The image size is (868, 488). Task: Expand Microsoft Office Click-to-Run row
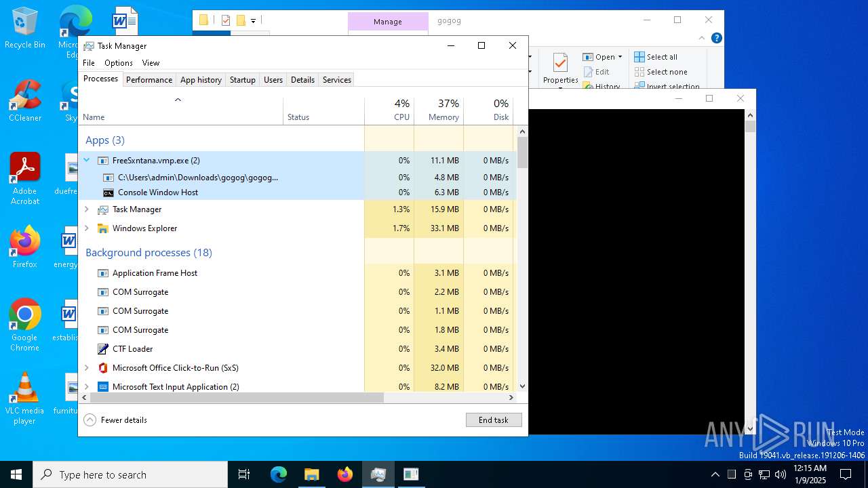pyautogui.click(x=86, y=368)
